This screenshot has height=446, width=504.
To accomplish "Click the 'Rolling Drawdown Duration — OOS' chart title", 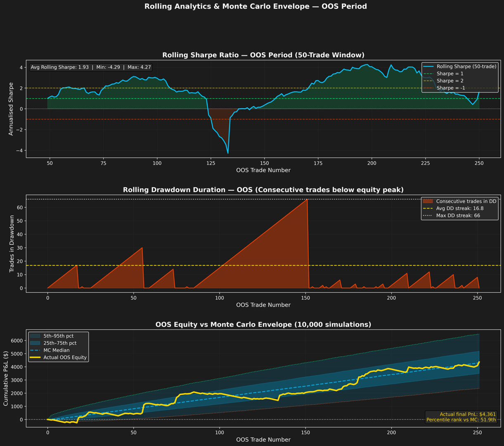I will 263,190.
